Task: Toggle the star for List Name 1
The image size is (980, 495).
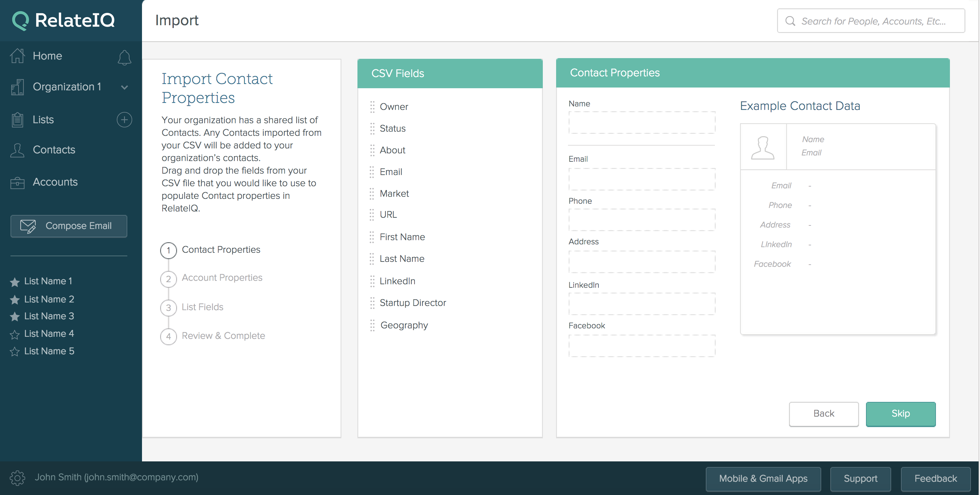Action: tap(15, 282)
